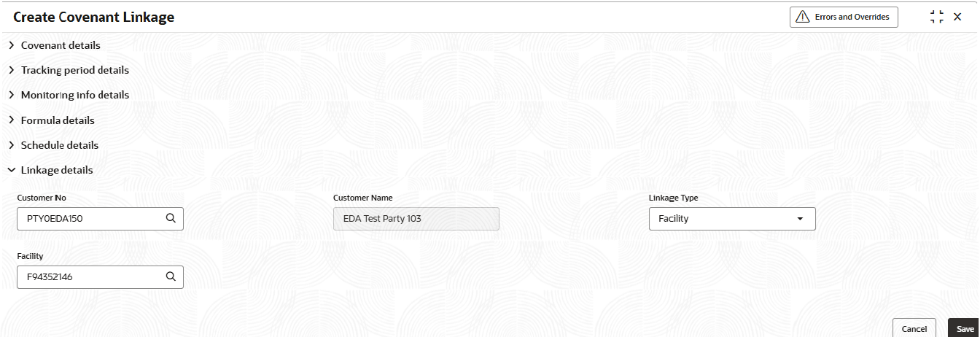Expand Monitoring info details section
Viewport: 980px width, 337px height.
[x=74, y=95]
